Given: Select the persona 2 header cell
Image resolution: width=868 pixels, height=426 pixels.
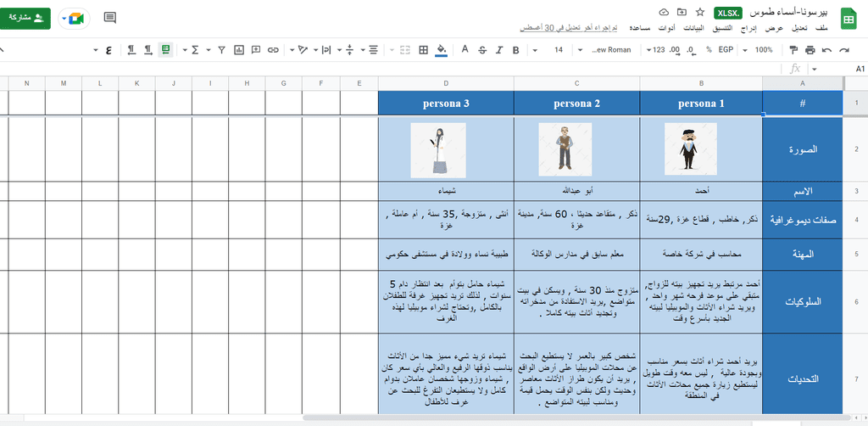Looking at the screenshot, I should coord(576,104).
